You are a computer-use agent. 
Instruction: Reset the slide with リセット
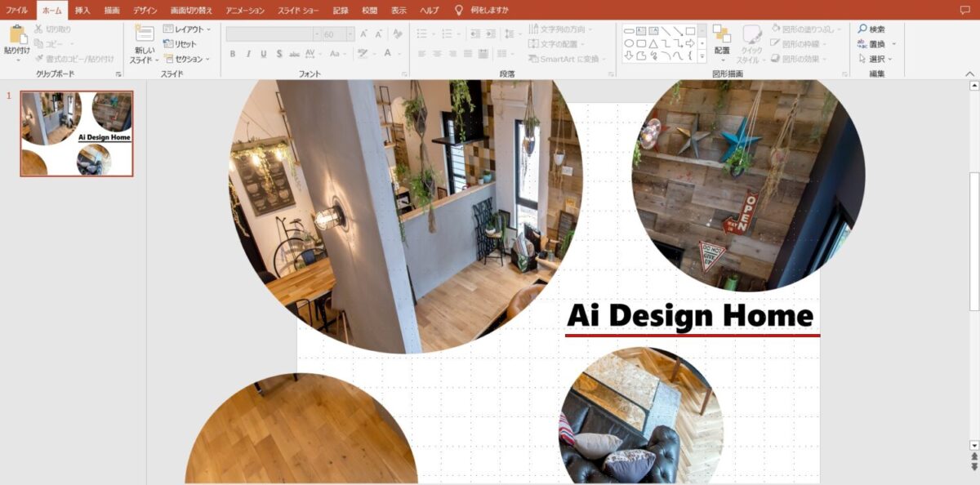pyautogui.click(x=180, y=44)
